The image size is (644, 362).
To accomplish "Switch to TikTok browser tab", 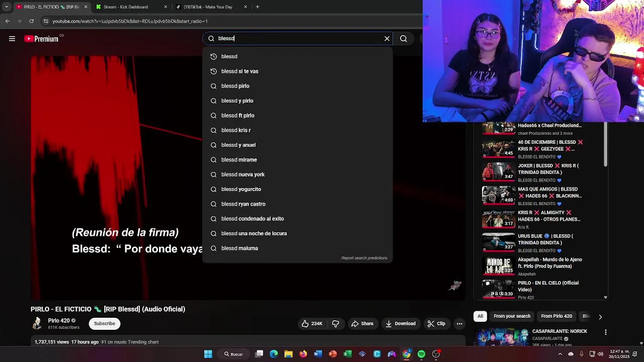I will tap(211, 7).
